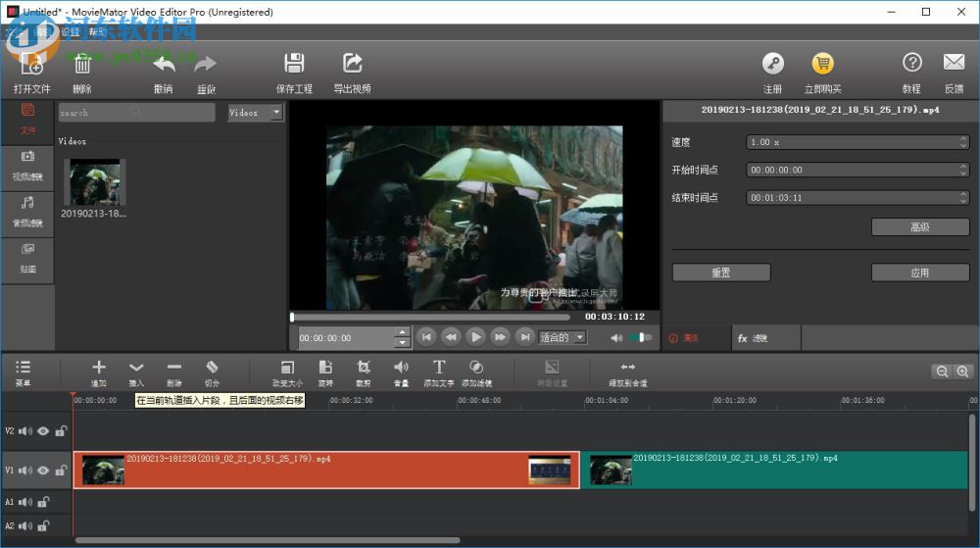Adjust the speed 1.00x stepper
The width and height of the screenshot is (980, 548).
pyautogui.click(x=963, y=142)
